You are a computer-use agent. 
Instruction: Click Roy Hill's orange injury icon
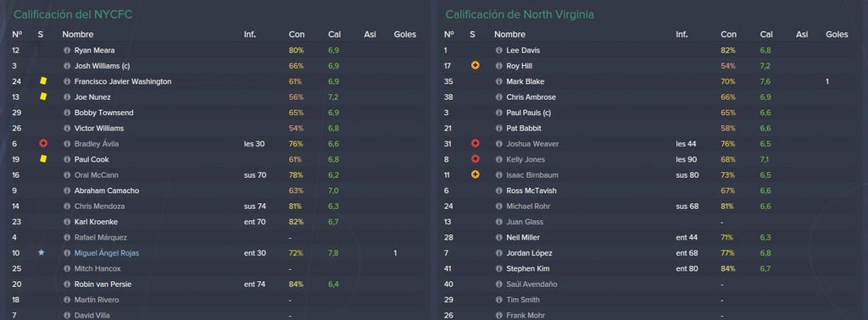click(x=475, y=66)
